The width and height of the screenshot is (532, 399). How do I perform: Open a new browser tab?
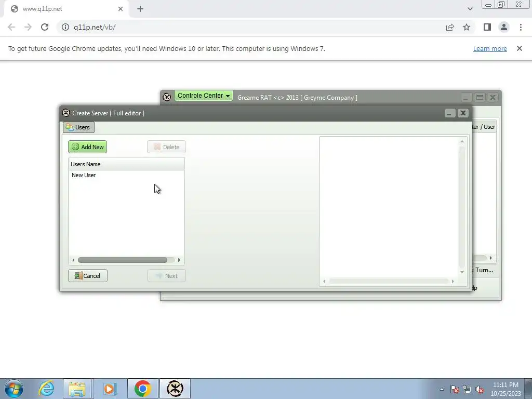tap(140, 9)
